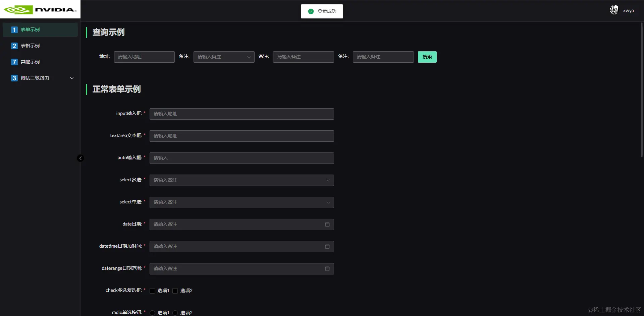
Task: Click the number 7 icon beside 其他示例
Action: click(14, 62)
